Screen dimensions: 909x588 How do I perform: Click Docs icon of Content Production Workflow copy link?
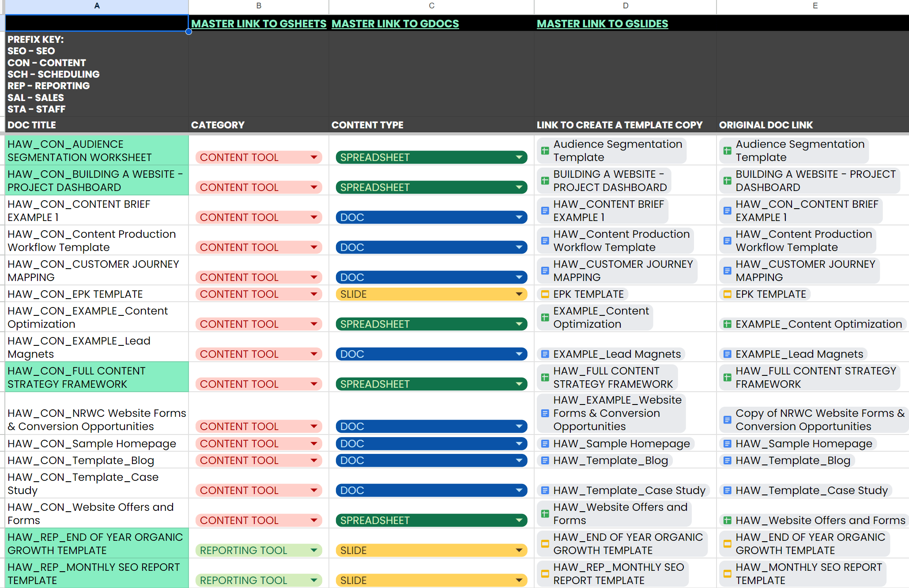[x=545, y=241]
